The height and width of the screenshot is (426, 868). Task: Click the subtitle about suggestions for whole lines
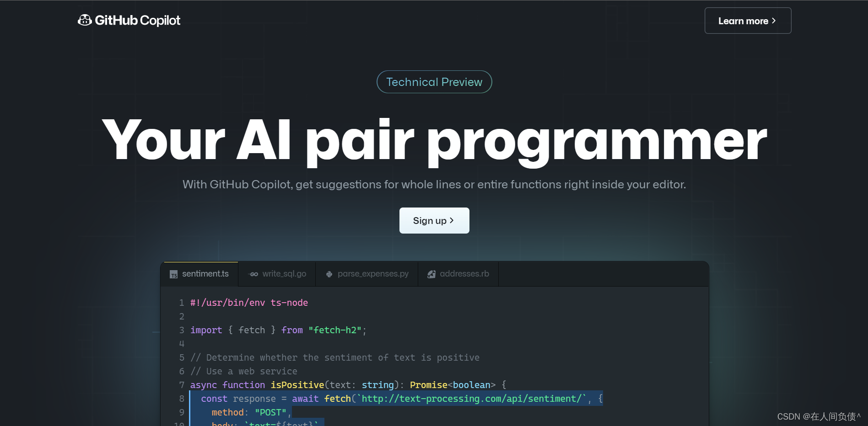[434, 184]
